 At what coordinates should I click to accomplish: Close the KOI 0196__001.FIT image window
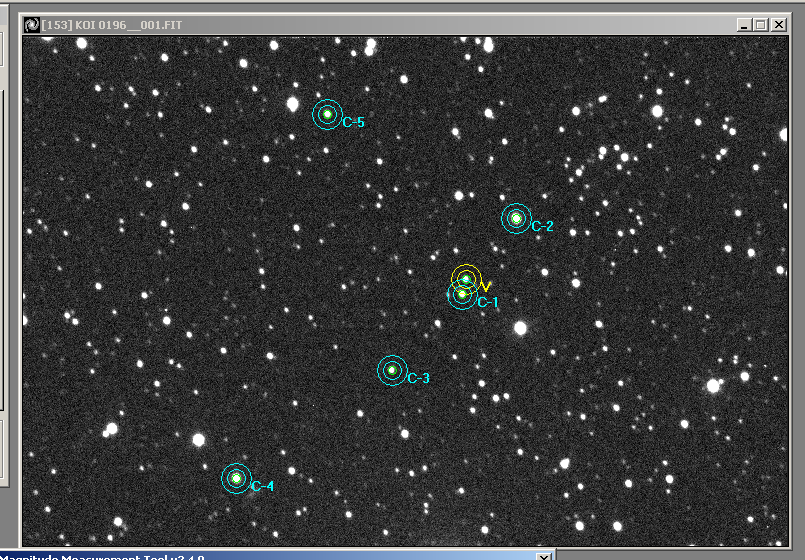tap(779, 25)
